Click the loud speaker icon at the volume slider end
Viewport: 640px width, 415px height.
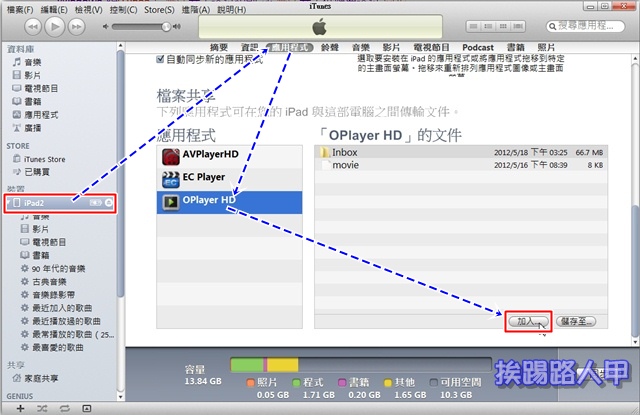[176, 27]
